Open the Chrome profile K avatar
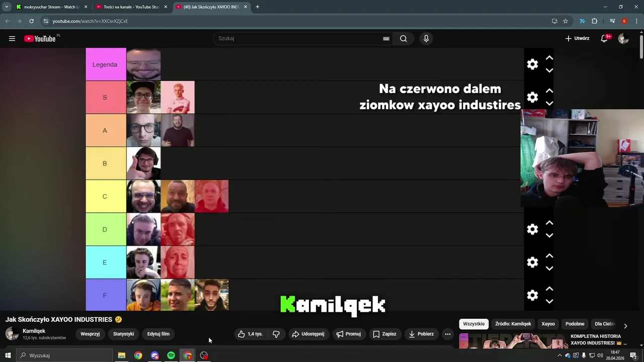This screenshot has height=362, width=644. tap(624, 21)
